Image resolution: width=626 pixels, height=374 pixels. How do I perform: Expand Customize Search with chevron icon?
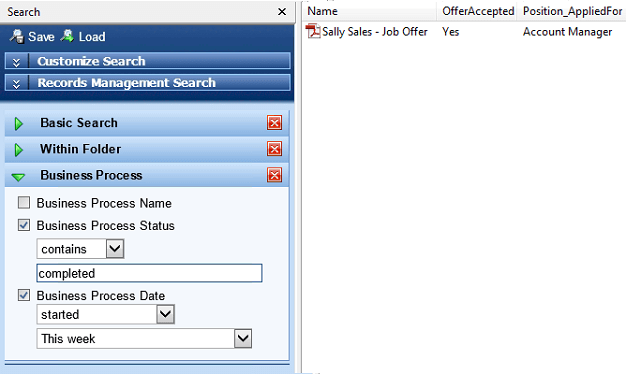point(16,61)
